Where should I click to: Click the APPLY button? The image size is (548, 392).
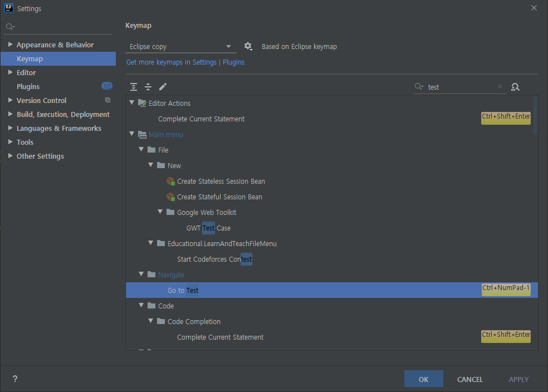[x=518, y=379]
